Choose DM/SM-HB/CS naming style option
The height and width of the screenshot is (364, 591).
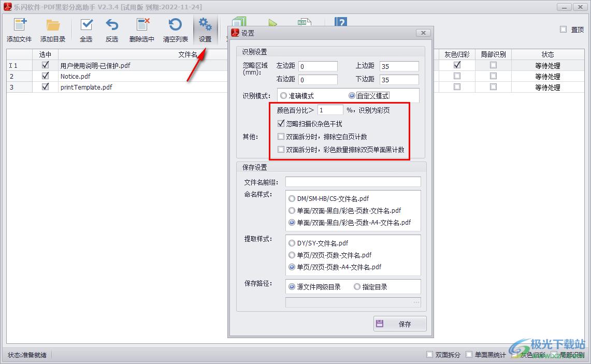[292, 198]
